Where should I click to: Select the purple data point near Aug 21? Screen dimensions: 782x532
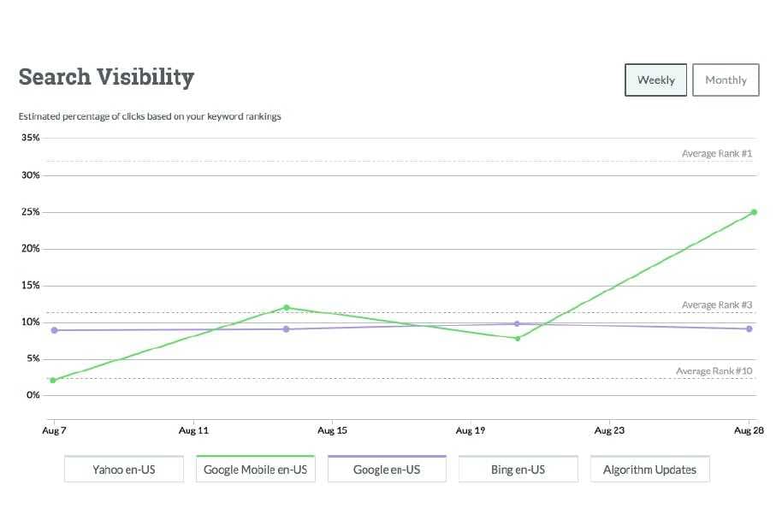point(517,323)
